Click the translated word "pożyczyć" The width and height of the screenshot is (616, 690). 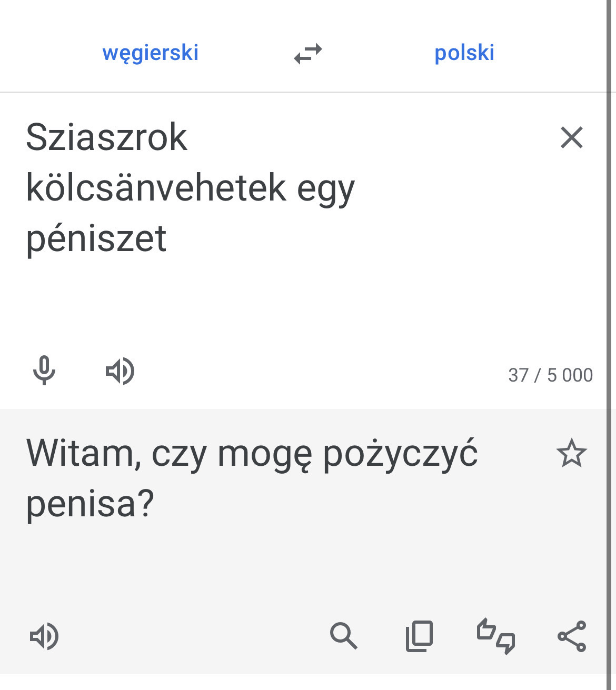click(x=400, y=453)
